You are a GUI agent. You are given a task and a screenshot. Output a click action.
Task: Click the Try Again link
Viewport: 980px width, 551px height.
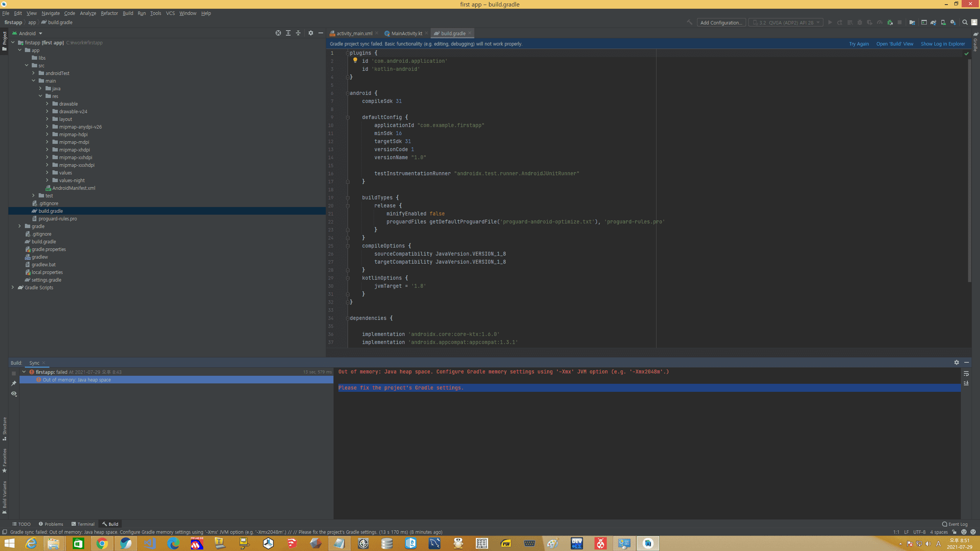click(x=859, y=44)
